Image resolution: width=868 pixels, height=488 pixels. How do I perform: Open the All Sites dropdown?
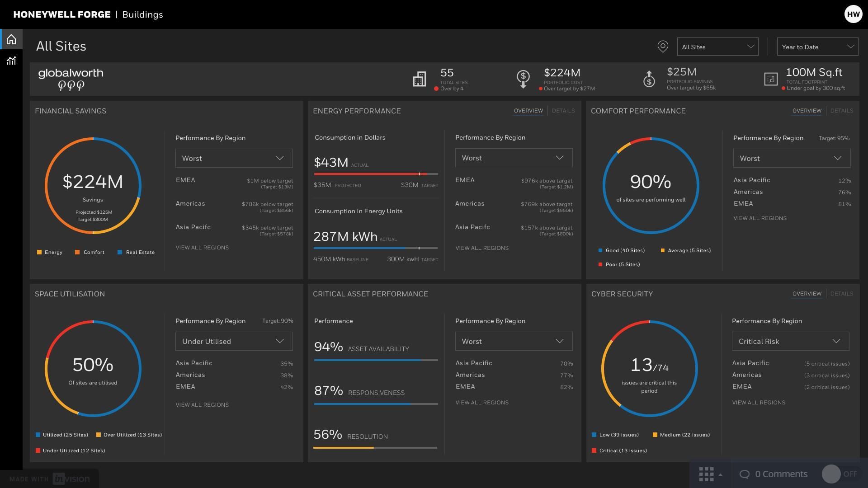(717, 47)
